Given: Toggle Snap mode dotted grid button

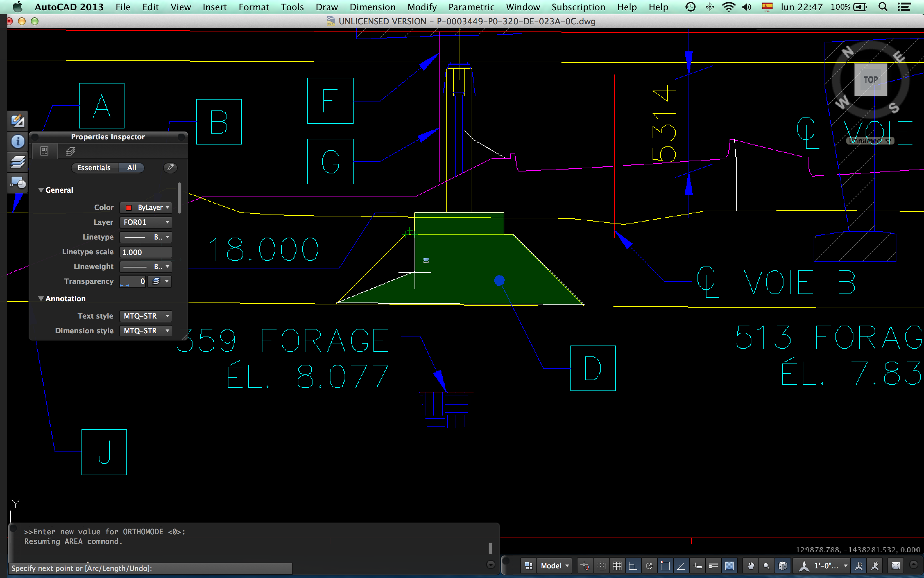Looking at the screenshot, I should pyautogui.click(x=601, y=565).
